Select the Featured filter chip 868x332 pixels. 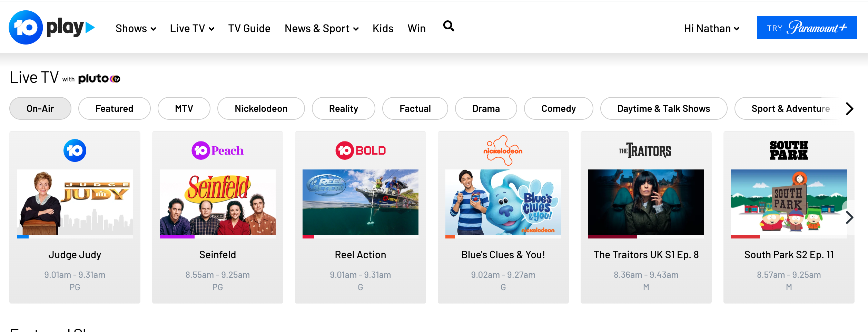coord(115,108)
